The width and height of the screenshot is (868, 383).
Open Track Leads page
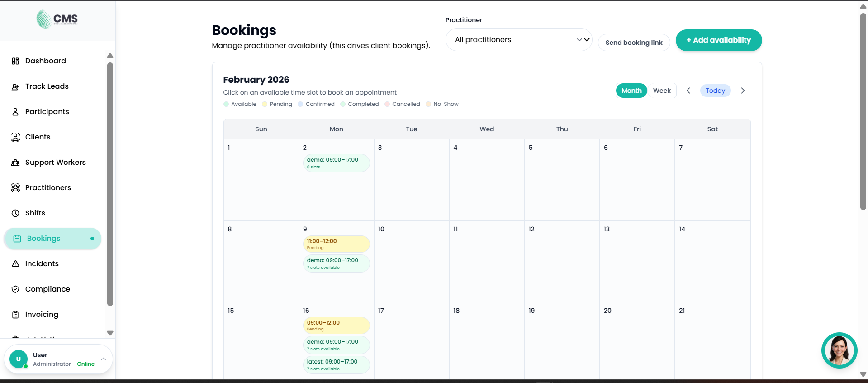click(52, 86)
